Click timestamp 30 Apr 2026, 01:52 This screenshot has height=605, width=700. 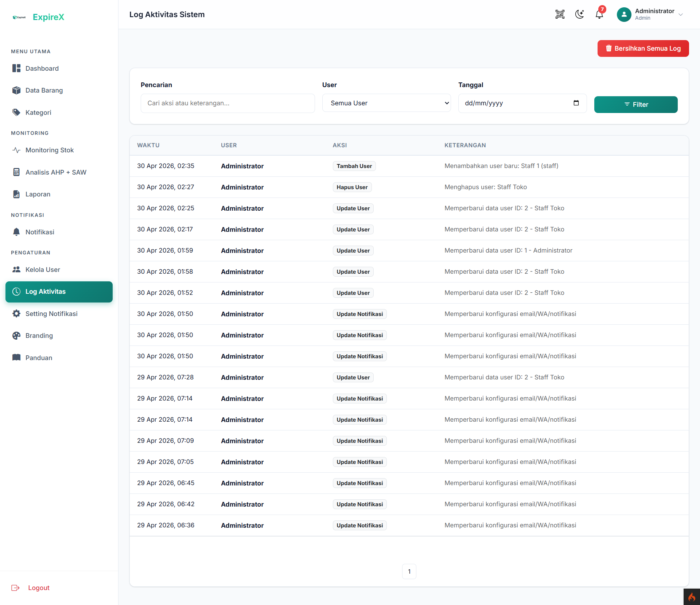[165, 293]
